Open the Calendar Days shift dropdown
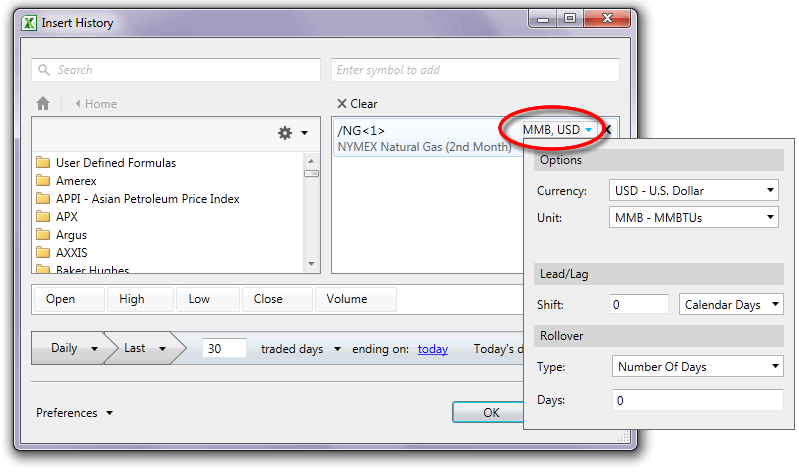 coord(731,305)
